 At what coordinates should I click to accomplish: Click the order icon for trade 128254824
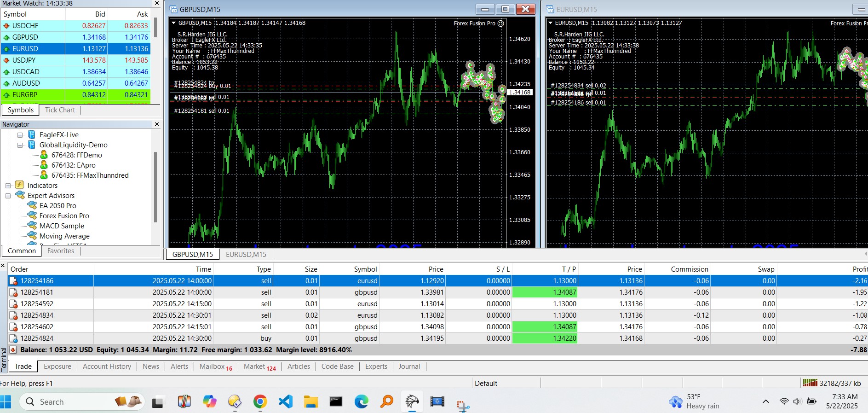(13, 338)
